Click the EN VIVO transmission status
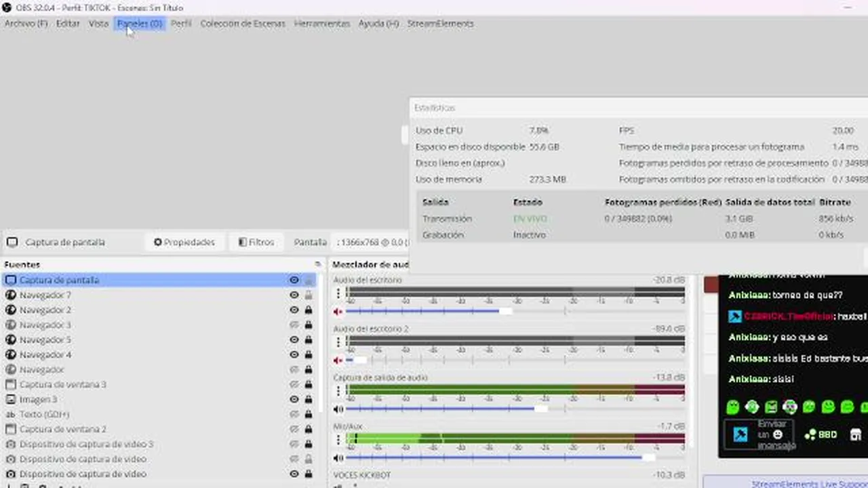The image size is (868, 488). 530,218
